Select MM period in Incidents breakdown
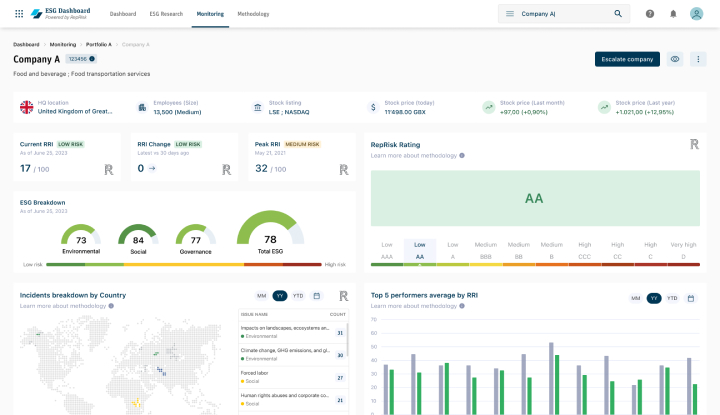This screenshot has width=720, height=415. [x=262, y=296]
